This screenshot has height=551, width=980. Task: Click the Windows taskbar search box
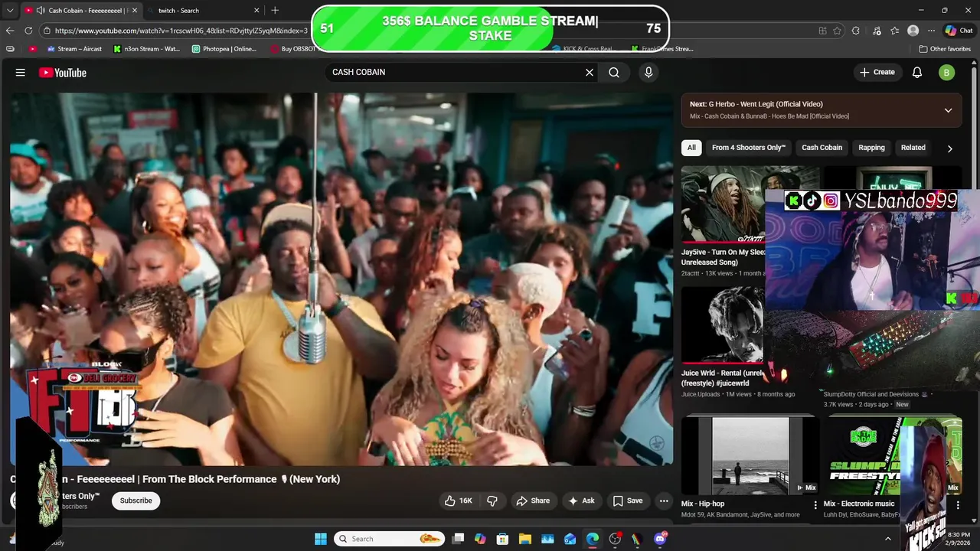click(390, 539)
